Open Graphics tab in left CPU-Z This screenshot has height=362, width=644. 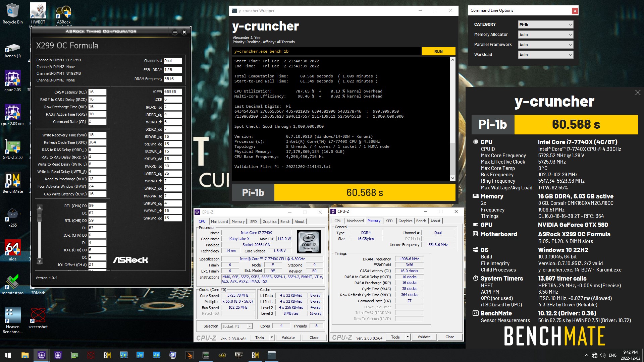pyautogui.click(x=270, y=222)
